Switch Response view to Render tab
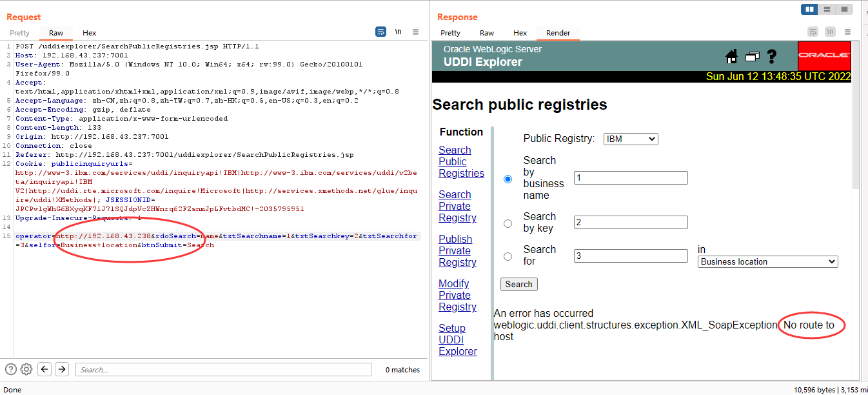Image resolution: width=868 pixels, height=395 pixels. pos(558,33)
